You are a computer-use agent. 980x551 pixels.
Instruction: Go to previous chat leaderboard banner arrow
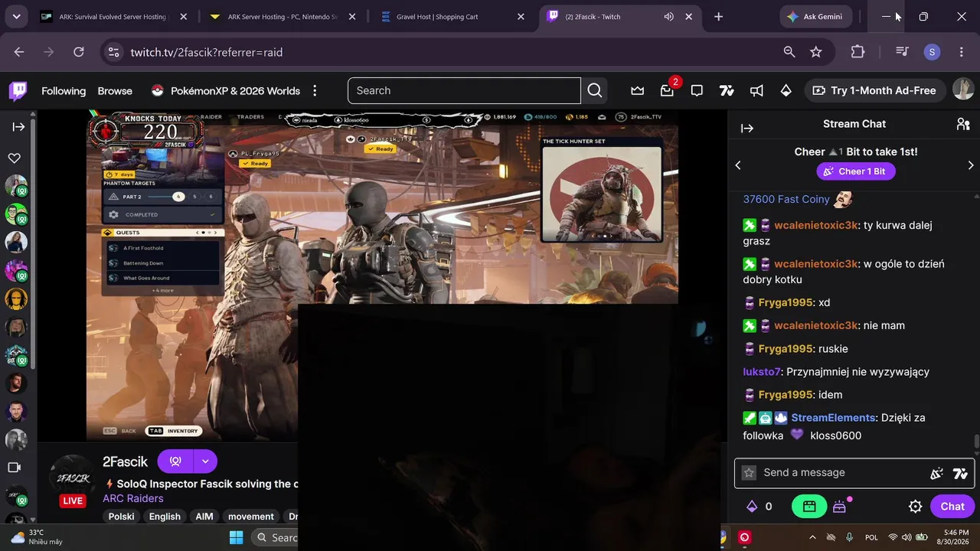coord(738,165)
